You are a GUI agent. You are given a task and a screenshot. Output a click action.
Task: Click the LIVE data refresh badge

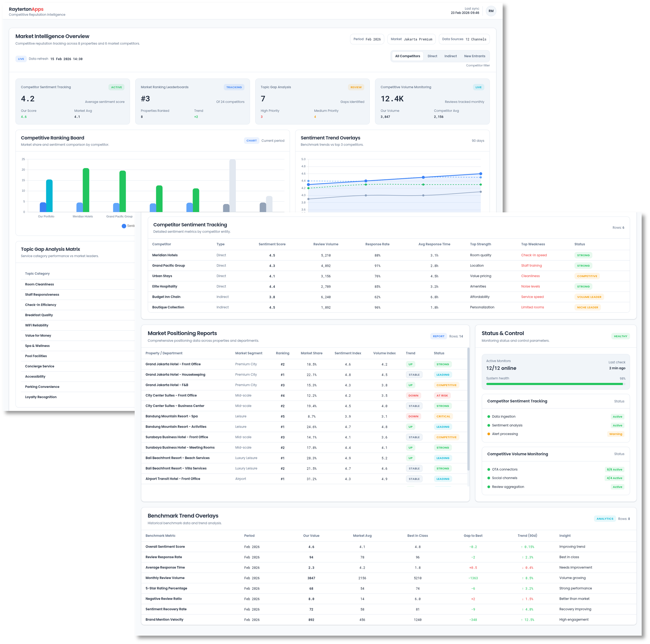pyautogui.click(x=21, y=59)
